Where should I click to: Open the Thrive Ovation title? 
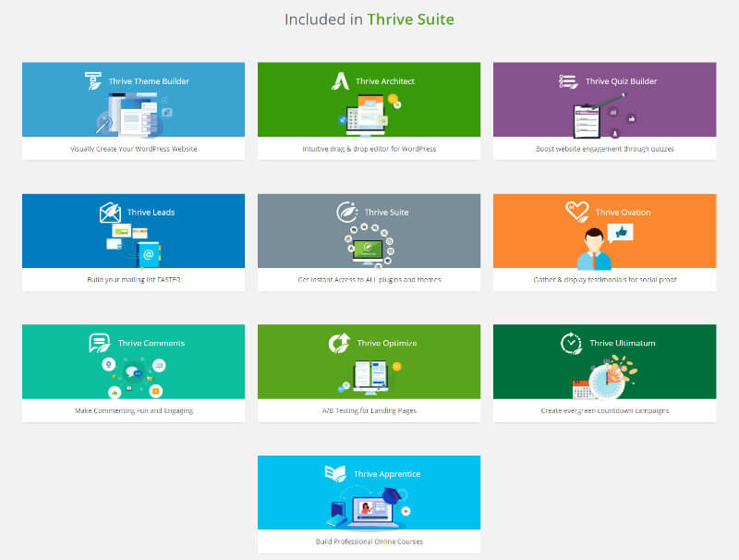(x=623, y=213)
